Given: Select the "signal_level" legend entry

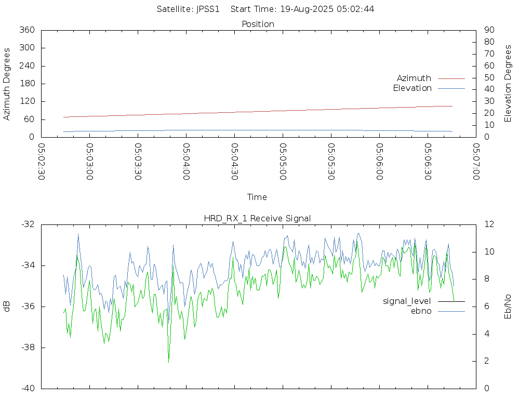Looking at the screenshot, I should pyautogui.click(x=407, y=301).
